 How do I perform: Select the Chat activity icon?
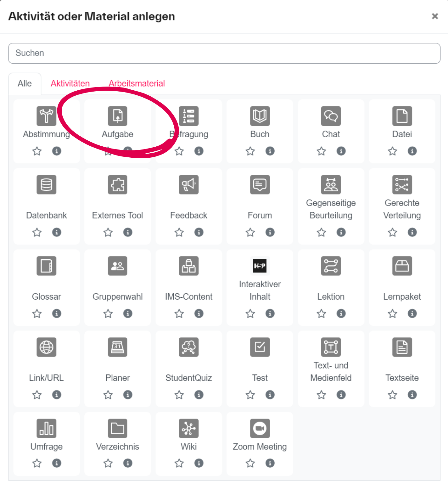[331, 116]
